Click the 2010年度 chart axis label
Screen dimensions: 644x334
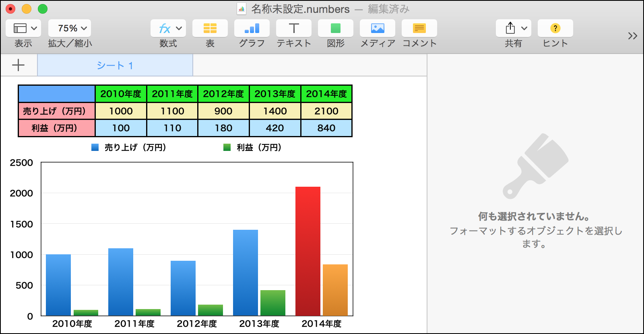pos(72,324)
